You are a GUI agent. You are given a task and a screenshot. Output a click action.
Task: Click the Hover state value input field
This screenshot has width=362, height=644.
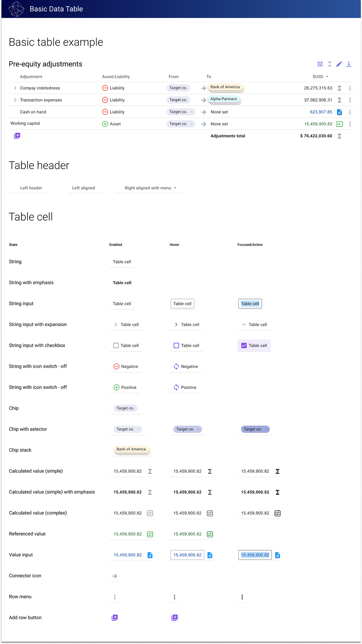click(x=187, y=555)
